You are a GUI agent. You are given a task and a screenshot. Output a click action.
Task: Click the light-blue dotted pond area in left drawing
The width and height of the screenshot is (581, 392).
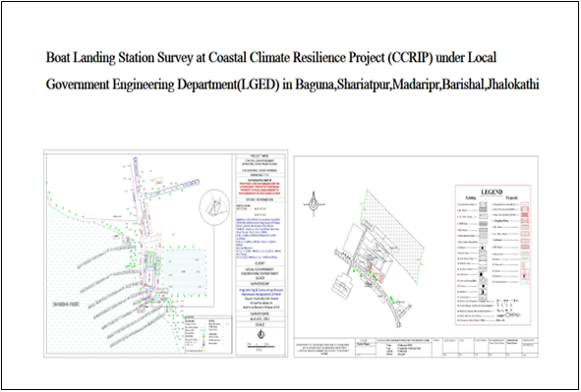click(x=184, y=272)
